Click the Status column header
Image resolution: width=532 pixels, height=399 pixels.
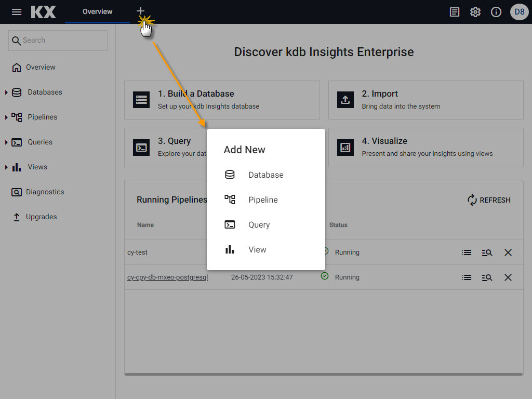[x=338, y=225]
